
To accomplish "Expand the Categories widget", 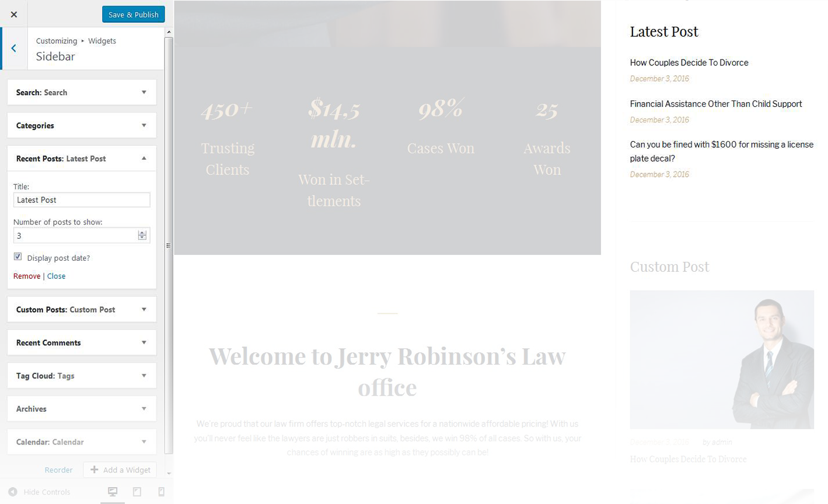I will pyautogui.click(x=144, y=125).
